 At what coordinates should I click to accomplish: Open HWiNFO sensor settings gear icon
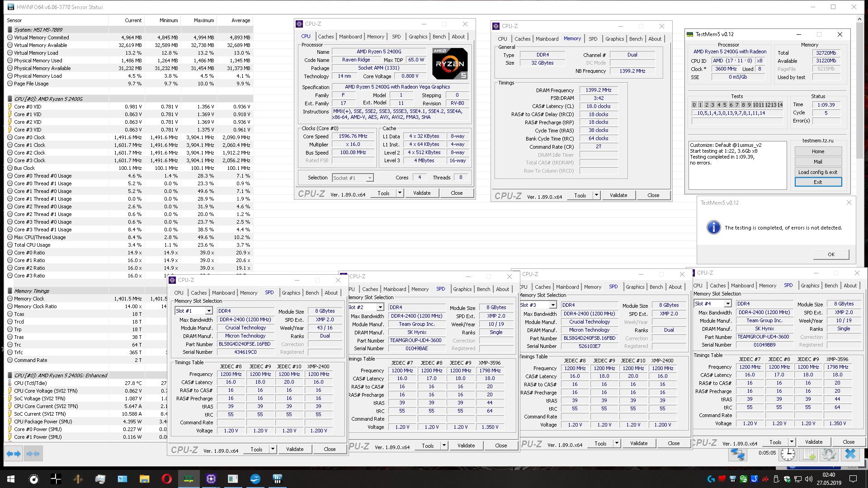pos(829,454)
